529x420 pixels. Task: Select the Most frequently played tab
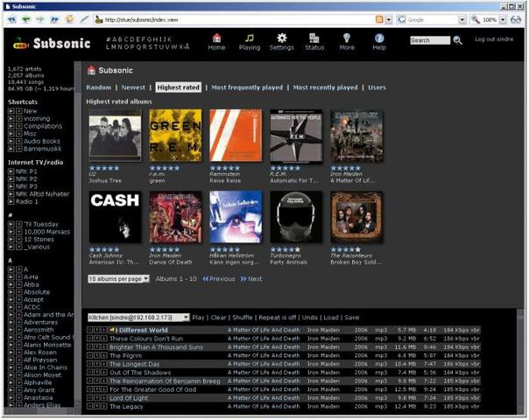(x=247, y=87)
